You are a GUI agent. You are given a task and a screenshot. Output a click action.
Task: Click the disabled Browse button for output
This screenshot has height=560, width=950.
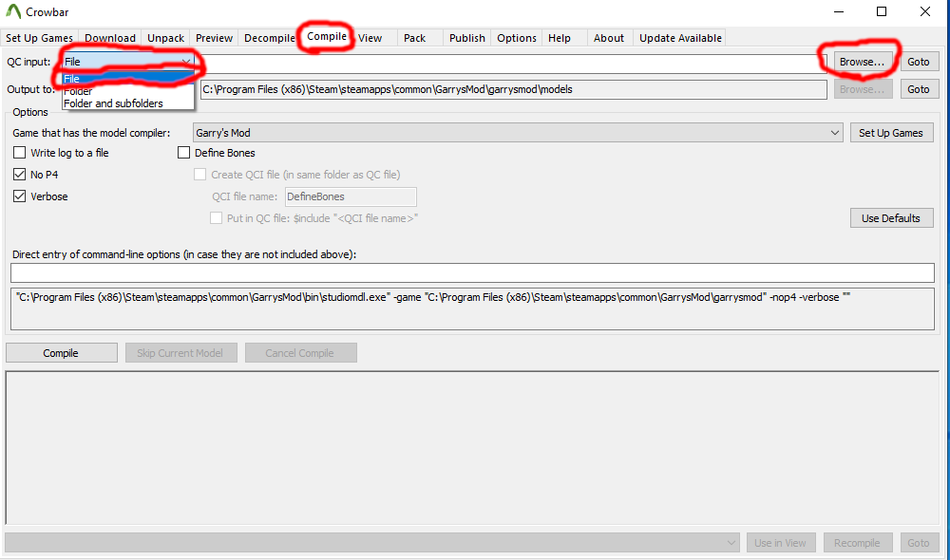(863, 89)
